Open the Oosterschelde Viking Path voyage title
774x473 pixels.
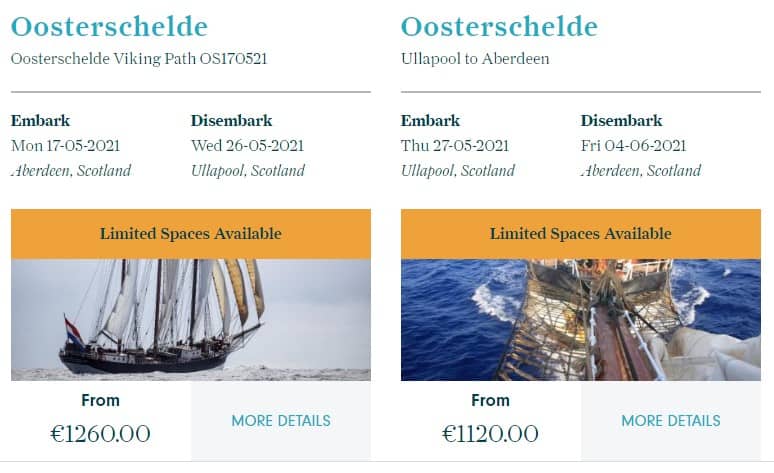[x=109, y=27]
